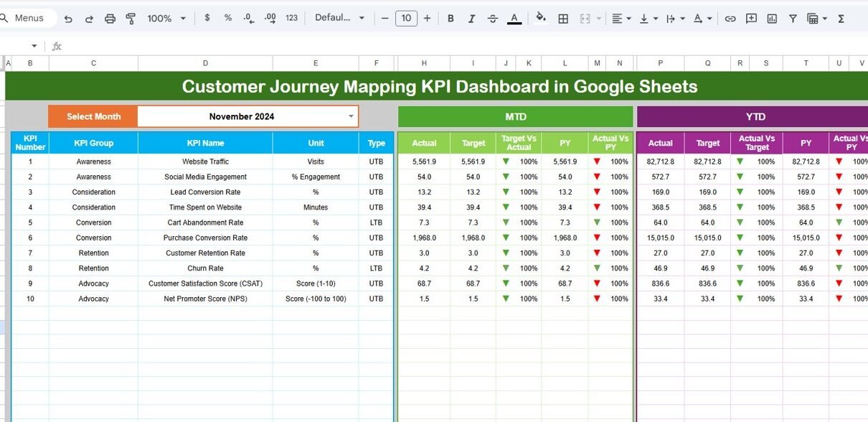Toggle italic formatting
Screen dimensions: 868x422
pos(472,19)
